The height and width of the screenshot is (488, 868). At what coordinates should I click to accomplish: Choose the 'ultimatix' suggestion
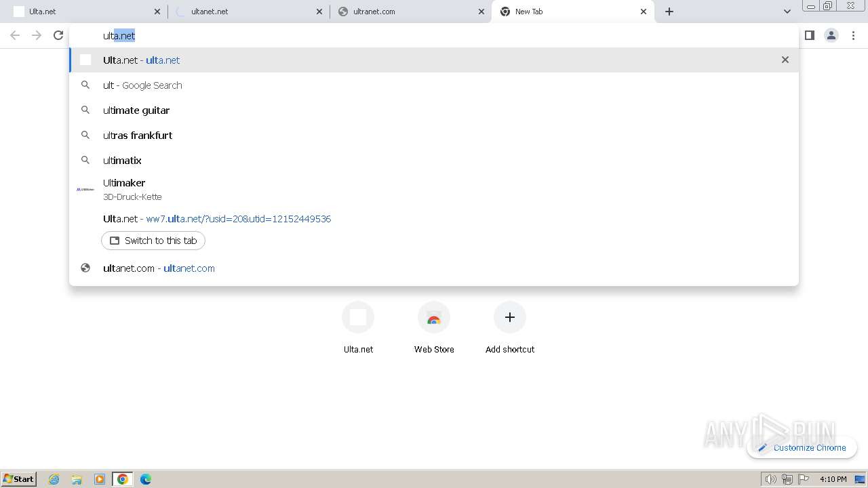pyautogui.click(x=434, y=161)
